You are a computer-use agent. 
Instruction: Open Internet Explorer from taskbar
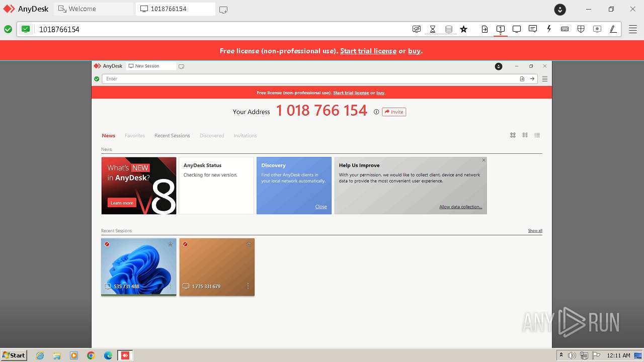[40, 355]
